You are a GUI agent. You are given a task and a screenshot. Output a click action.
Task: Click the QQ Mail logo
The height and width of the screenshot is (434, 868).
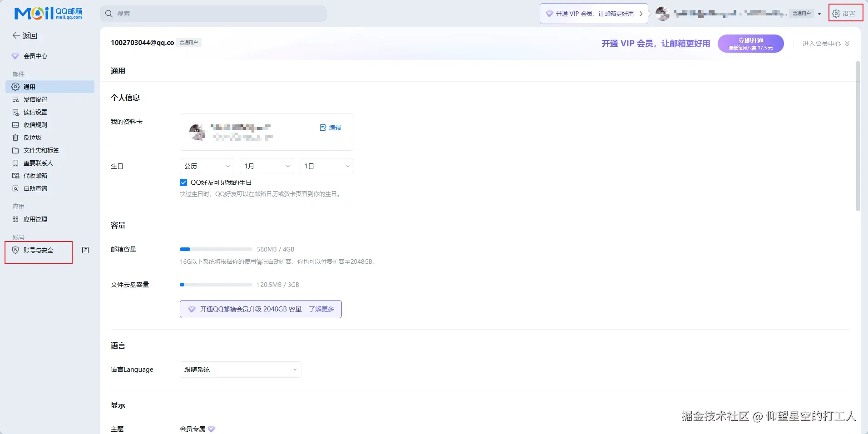pyautogui.click(x=48, y=14)
